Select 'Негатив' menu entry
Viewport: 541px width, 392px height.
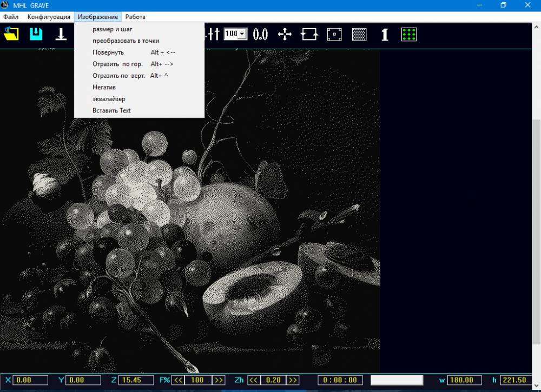(104, 87)
